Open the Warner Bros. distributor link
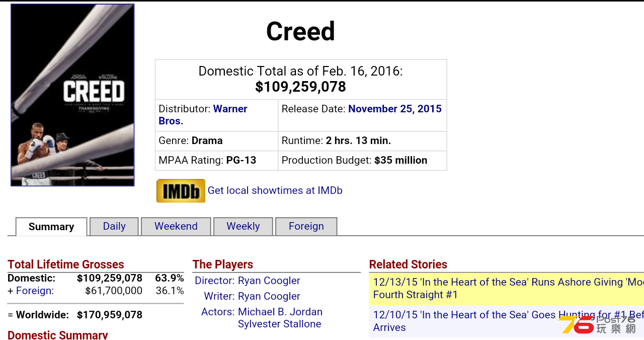This screenshot has width=644, height=340. click(203, 115)
